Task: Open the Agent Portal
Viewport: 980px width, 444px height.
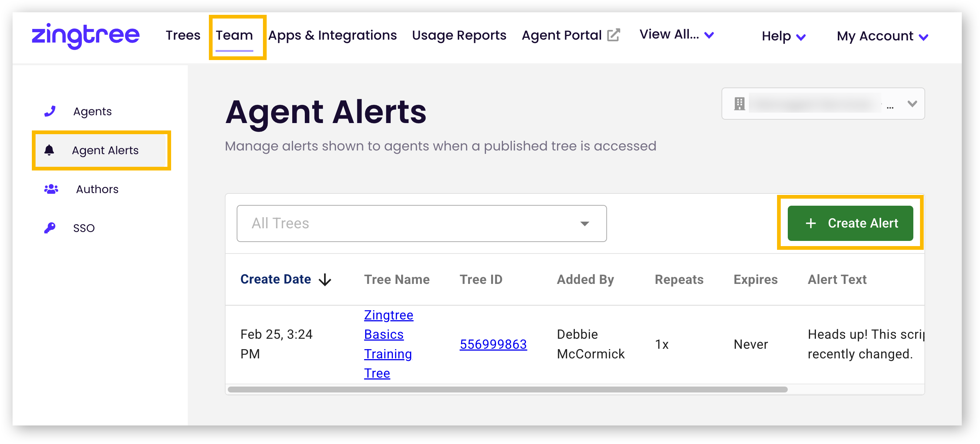Action: tap(561, 36)
